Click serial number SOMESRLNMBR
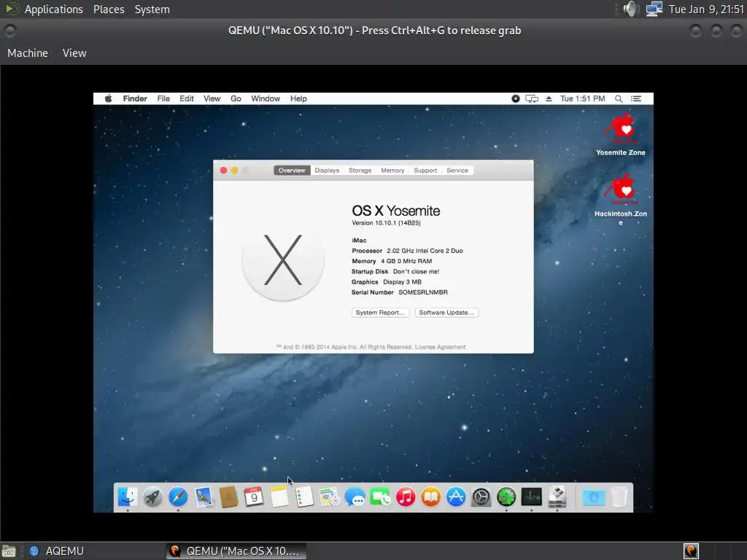This screenshot has width=747, height=560. pos(423,292)
